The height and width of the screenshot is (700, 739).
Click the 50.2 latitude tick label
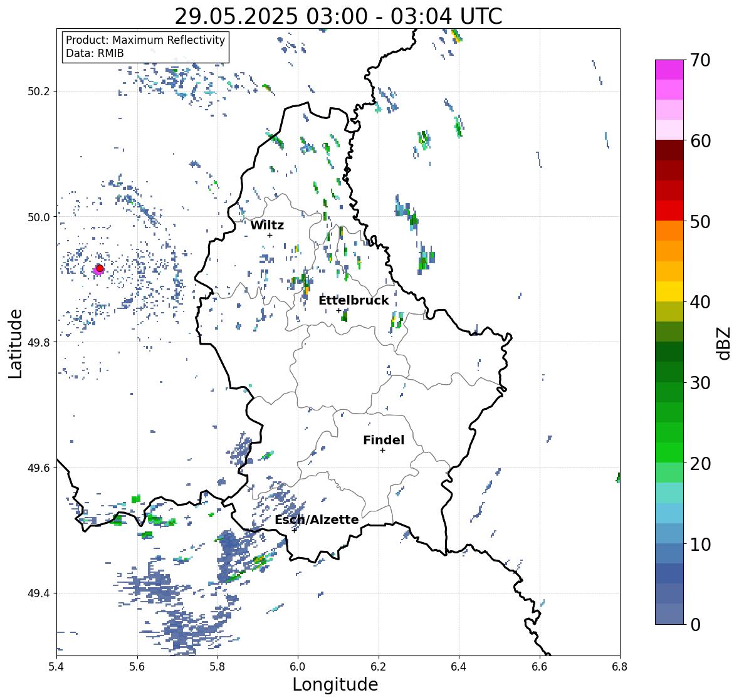(39, 91)
